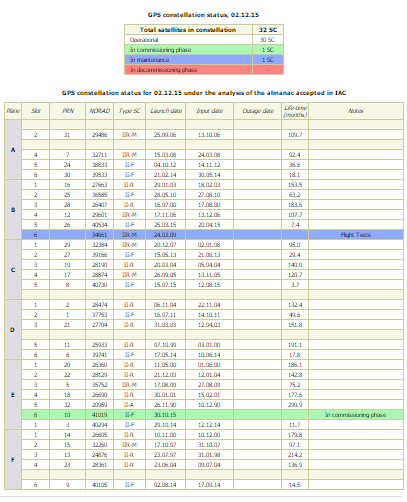Click the 'Notes' column header
Screen dimensions: 407x502
tap(356, 111)
